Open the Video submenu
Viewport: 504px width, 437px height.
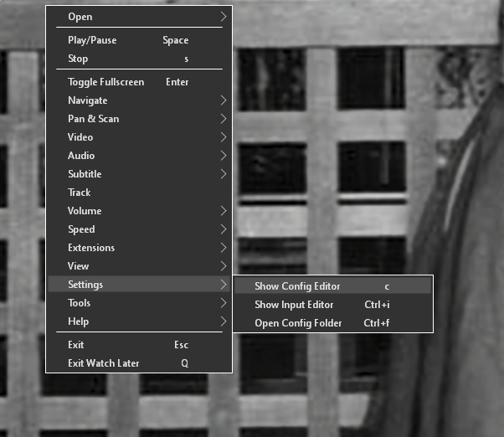pyautogui.click(x=139, y=137)
